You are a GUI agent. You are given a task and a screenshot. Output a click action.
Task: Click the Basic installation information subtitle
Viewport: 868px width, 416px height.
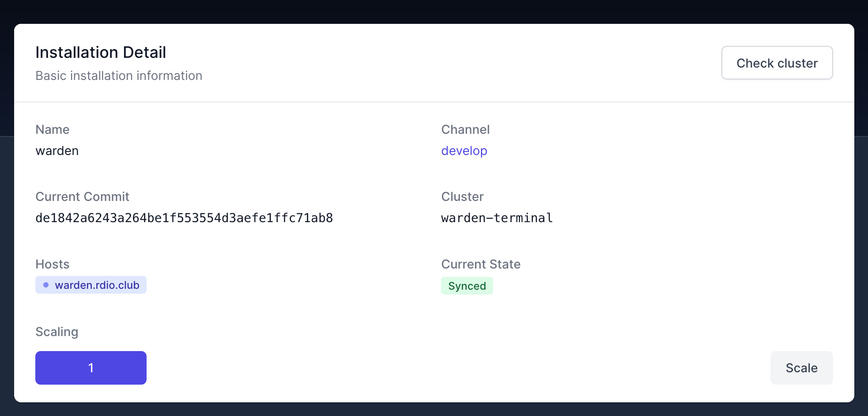(119, 76)
